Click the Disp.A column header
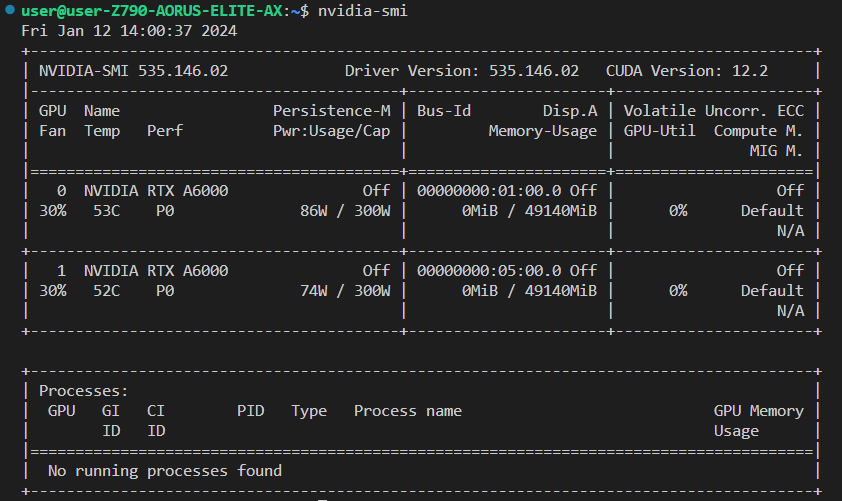This screenshot has height=501, width=842. [x=569, y=111]
